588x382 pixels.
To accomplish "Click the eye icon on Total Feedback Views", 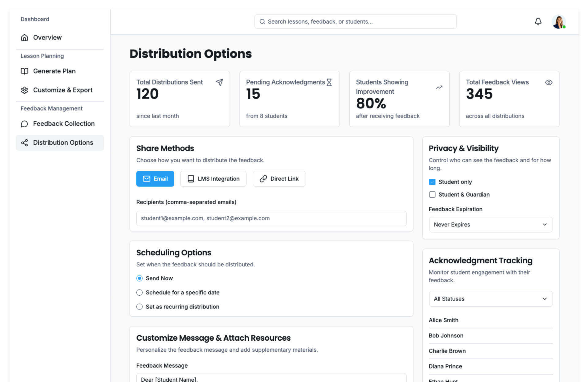I will [548, 82].
